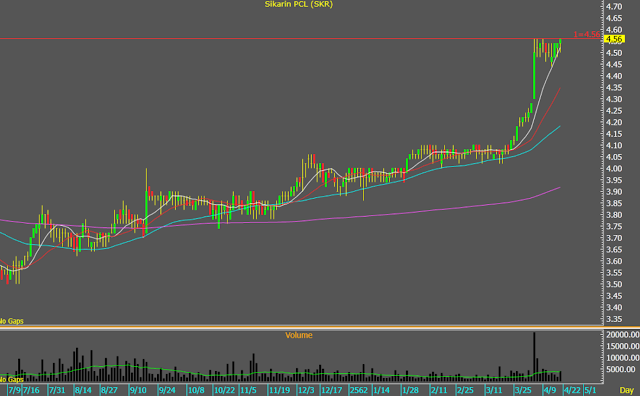Viewport: 640px width, 396px height.
Task: Select the 1/28 date label
Action: (410, 390)
